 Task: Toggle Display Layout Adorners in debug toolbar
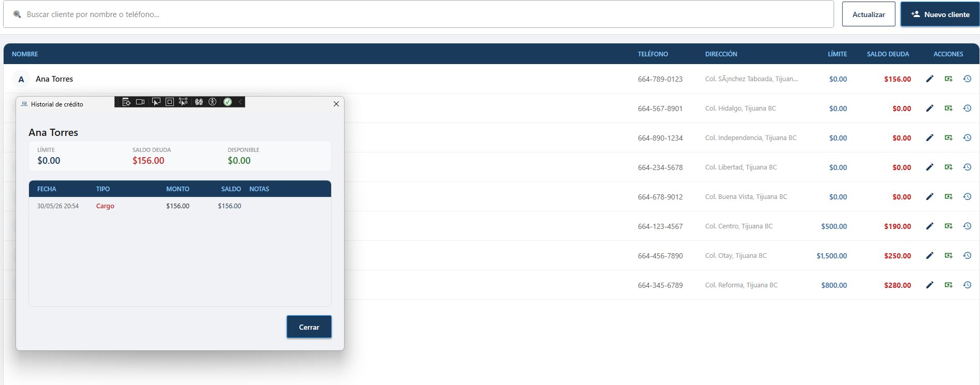pyautogui.click(x=169, y=102)
